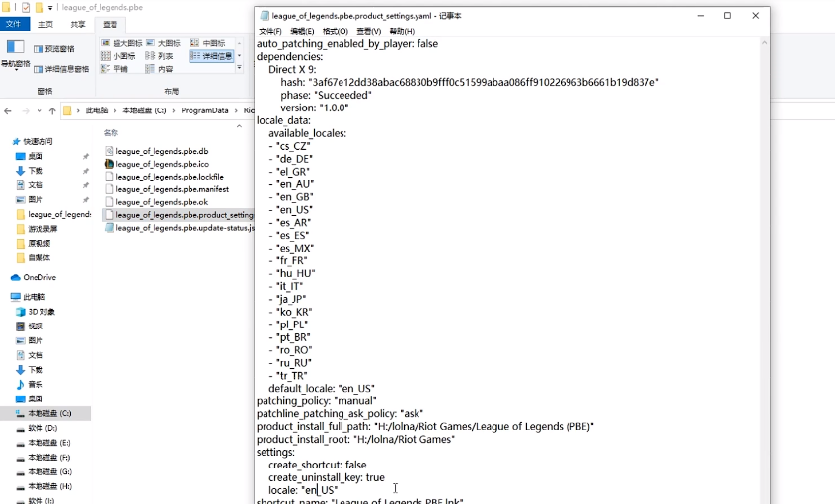This screenshot has width=835, height=504.
Task: Open recent locations dropdown arrow
Action: [39, 111]
